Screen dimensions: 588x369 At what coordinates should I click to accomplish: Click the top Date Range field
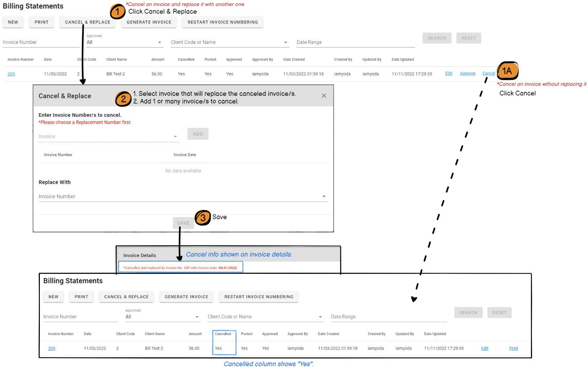pos(355,42)
